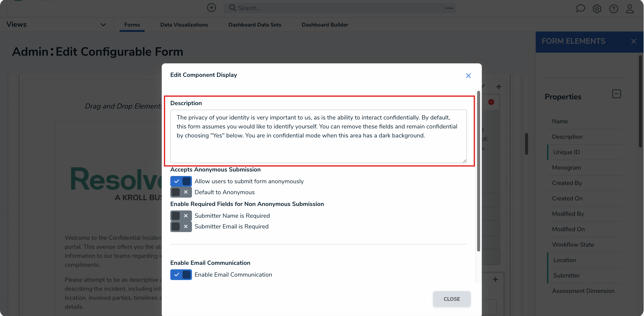Disable the allow anonymous submission toggle
The height and width of the screenshot is (316, 644).
[x=181, y=181]
